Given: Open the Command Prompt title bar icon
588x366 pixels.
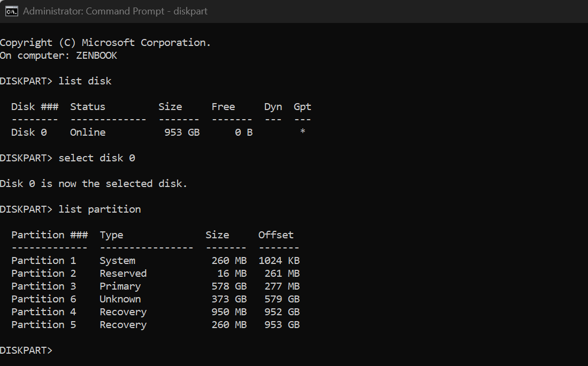Looking at the screenshot, I should [x=11, y=11].
